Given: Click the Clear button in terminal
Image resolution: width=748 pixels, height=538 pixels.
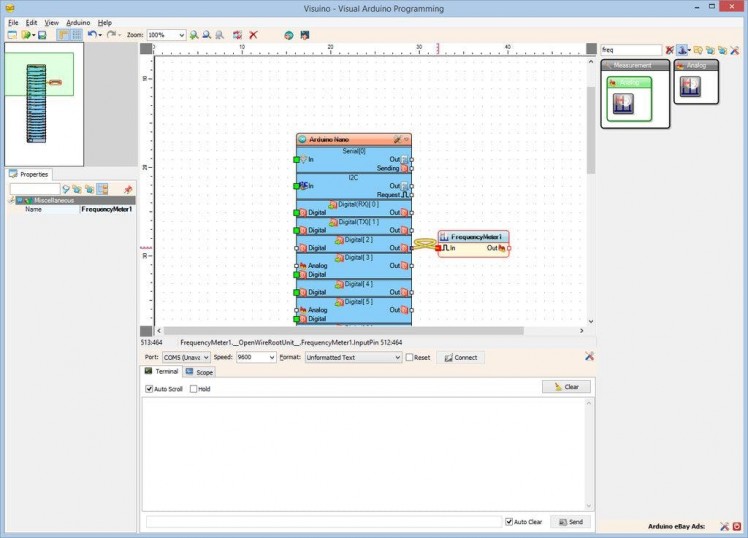Looking at the screenshot, I should (x=566, y=387).
